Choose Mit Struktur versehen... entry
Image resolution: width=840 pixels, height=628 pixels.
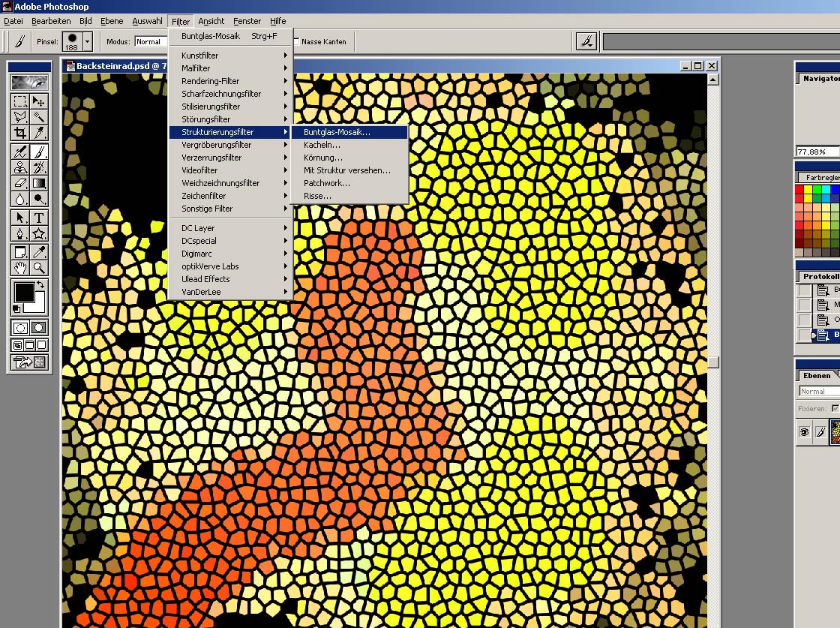[349, 170]
